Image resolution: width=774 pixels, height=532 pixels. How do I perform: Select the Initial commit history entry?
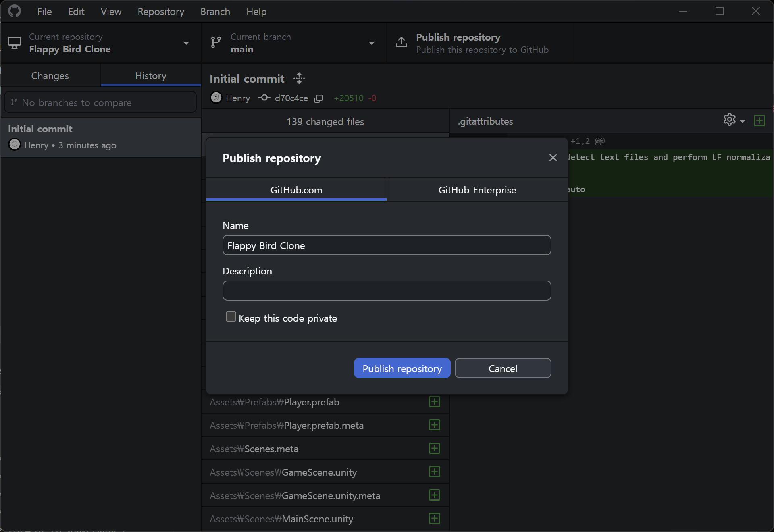pyautogui.click(x=101, y=137)
